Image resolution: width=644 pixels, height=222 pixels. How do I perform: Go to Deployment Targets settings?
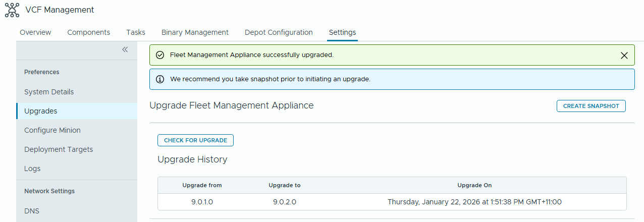[x=59, y=149]
